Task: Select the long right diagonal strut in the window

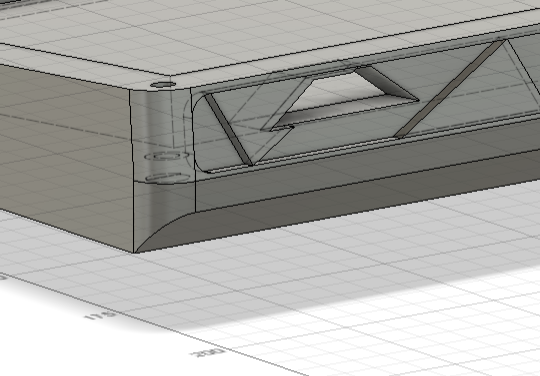Action: [x=449, y=90]
